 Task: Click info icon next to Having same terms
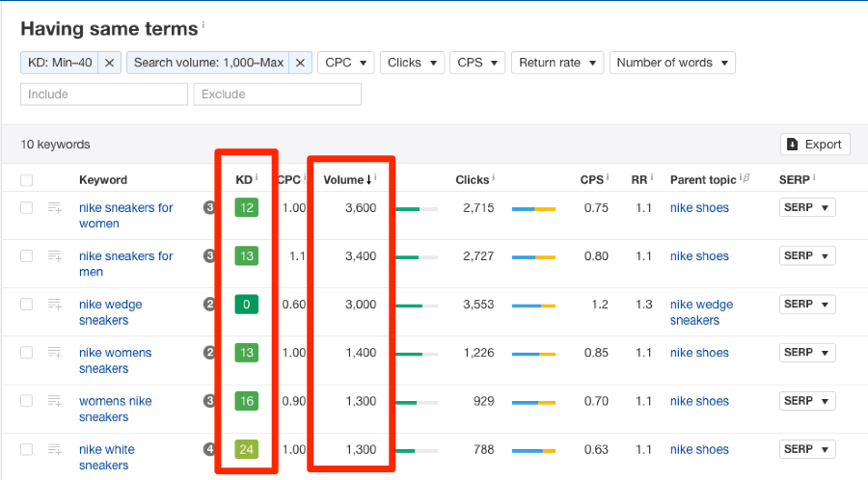[204, 25]
